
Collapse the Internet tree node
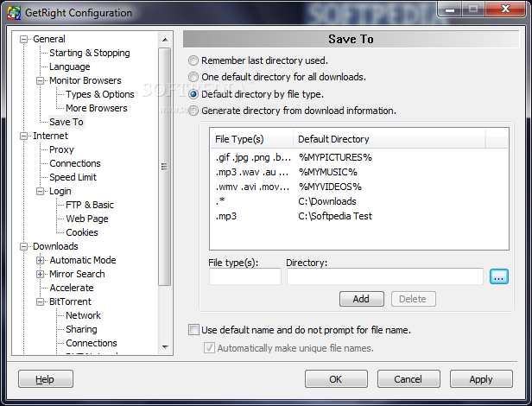point(24,136)
